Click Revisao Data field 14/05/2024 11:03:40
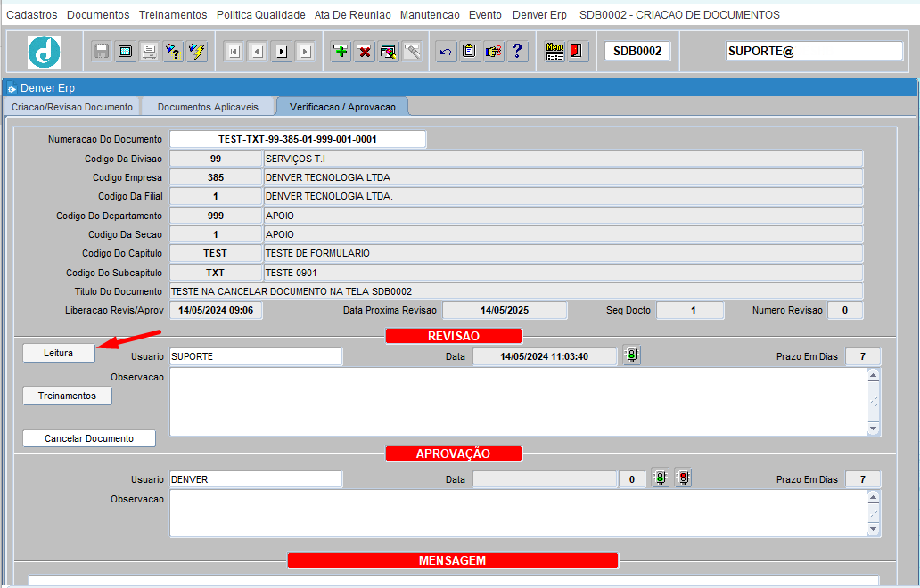The width and height of the screenshot is (920, 588). (x=545, y=356)
